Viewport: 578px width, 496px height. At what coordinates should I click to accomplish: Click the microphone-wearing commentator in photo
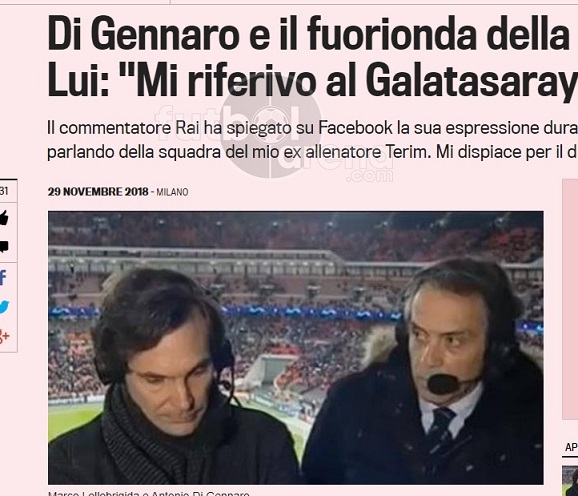(x=435, y=372)
